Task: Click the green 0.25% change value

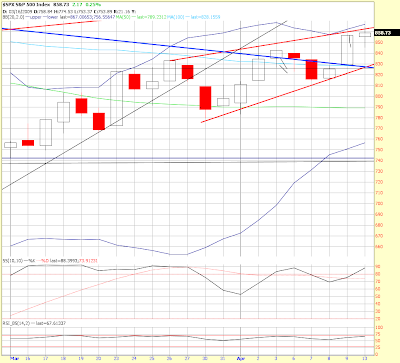Action: 94,5
